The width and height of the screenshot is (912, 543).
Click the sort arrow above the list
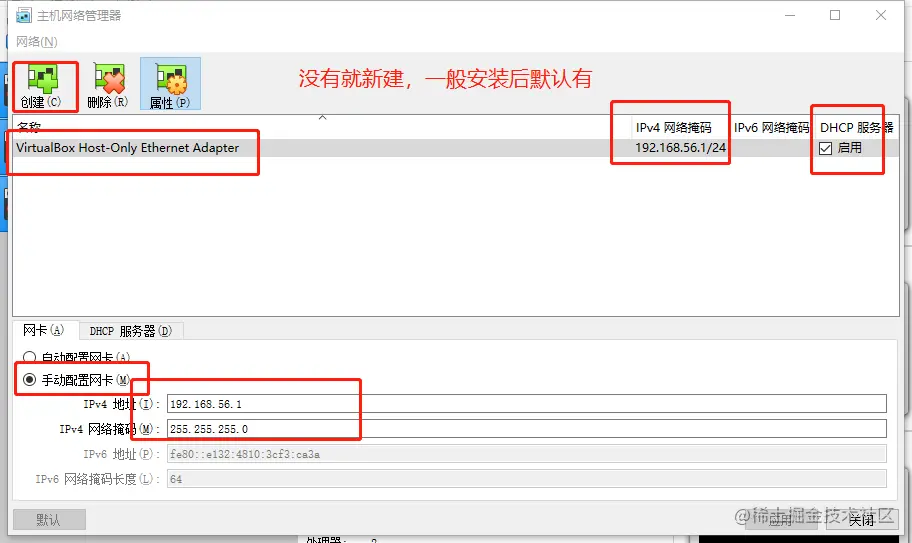[x=322, y=117]
